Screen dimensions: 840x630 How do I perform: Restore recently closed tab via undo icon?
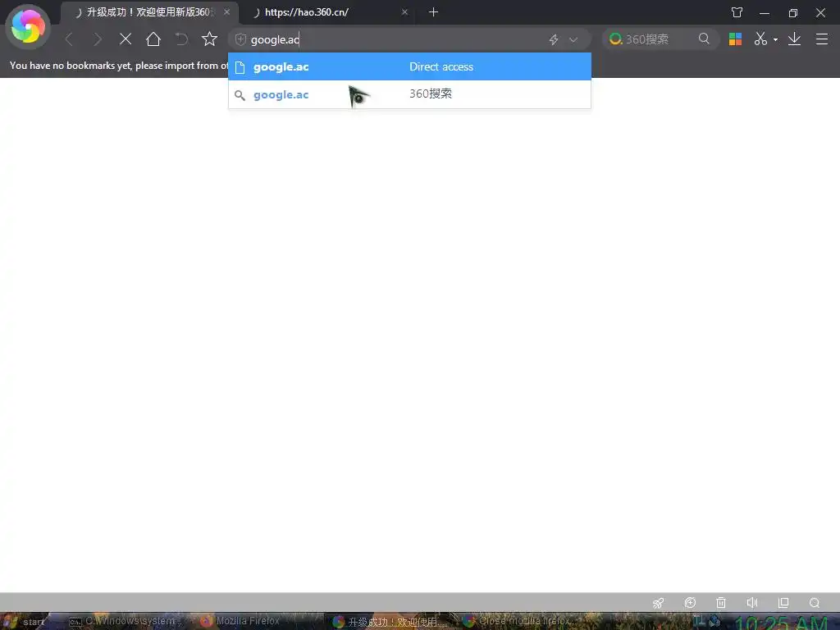181,39
